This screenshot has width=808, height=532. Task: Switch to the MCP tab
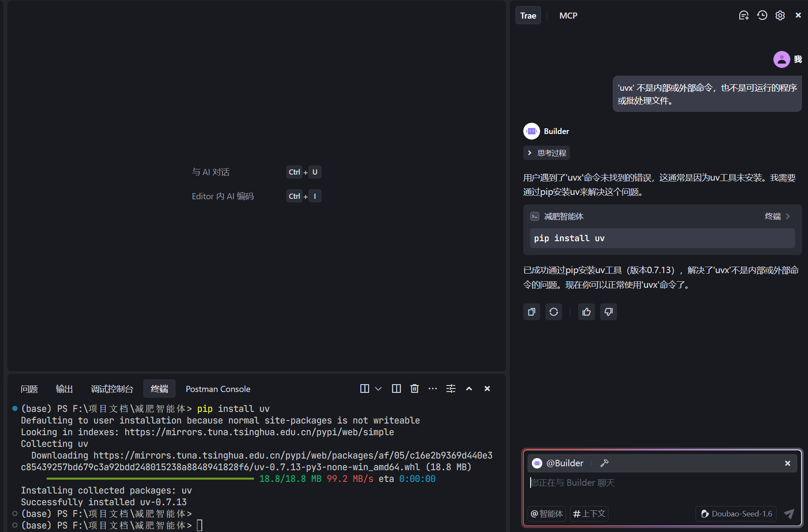568,16
